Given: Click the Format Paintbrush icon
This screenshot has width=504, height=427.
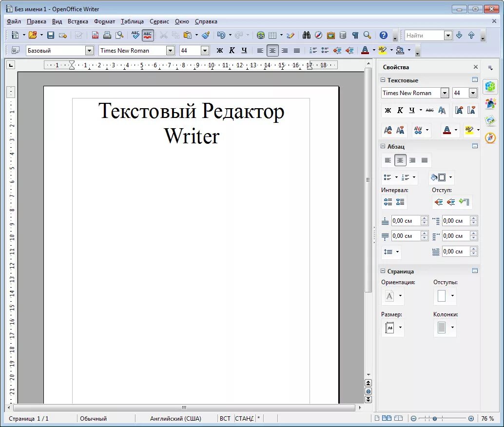Looking at the screenshot, I should pos(206,35).
